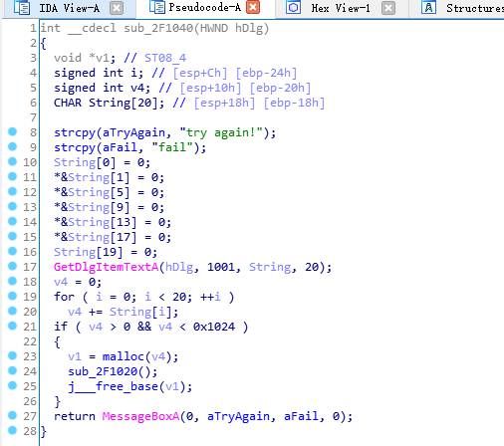Click the IDA View-A tab icon
Image resolution: width=504 pixels, height=446 pixels.
(x=22, y=8)
